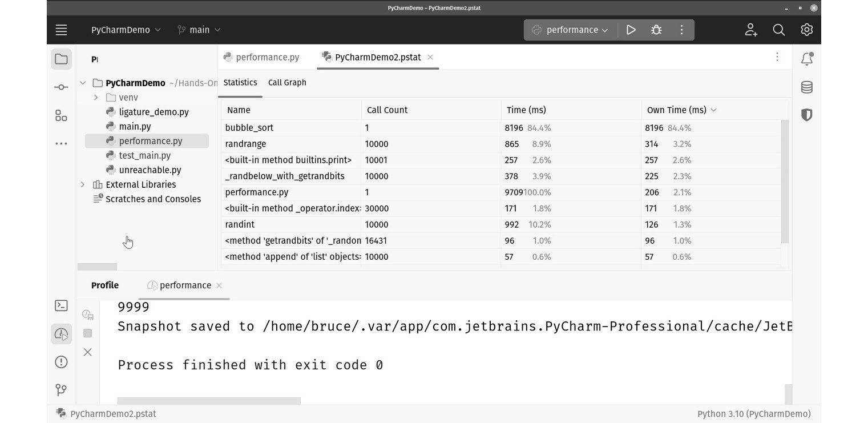Viewport: 868px width, 423px height.
Task: Expand the venv folder
Action: coord(96,98)
